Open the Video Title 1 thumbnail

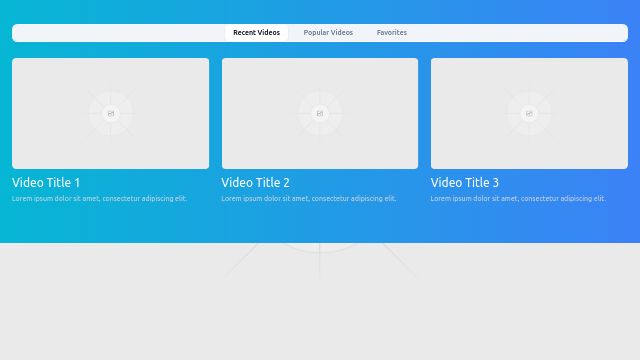click(x=111, y=113)
